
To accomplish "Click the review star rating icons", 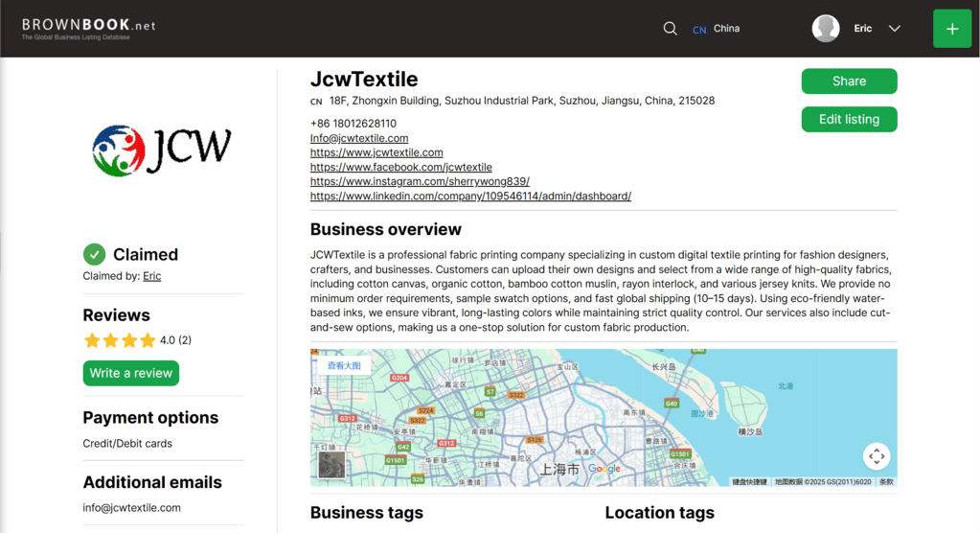I will [120, 340].
